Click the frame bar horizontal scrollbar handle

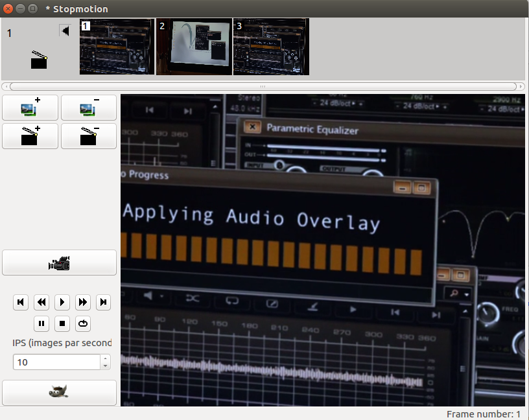point(263,86)
